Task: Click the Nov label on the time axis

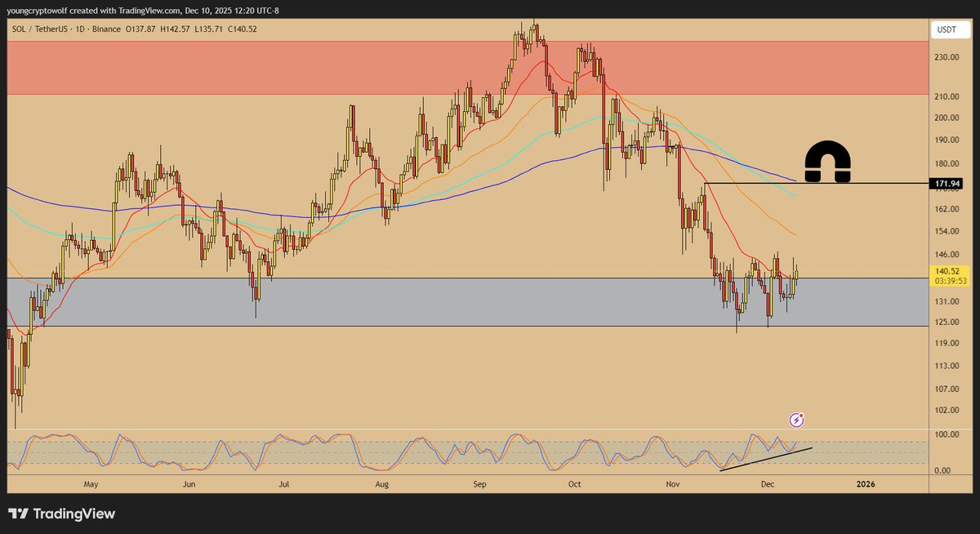Action: (672, 484)
